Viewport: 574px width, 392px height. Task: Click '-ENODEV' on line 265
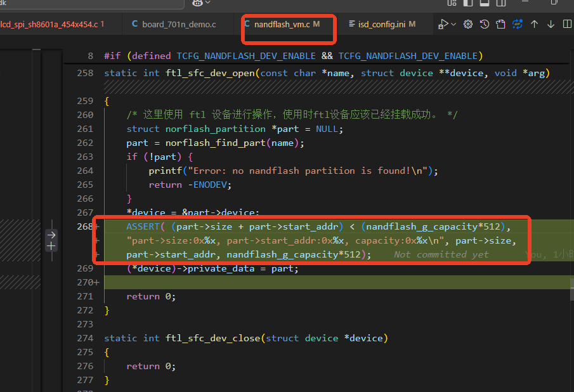(207, 185)
